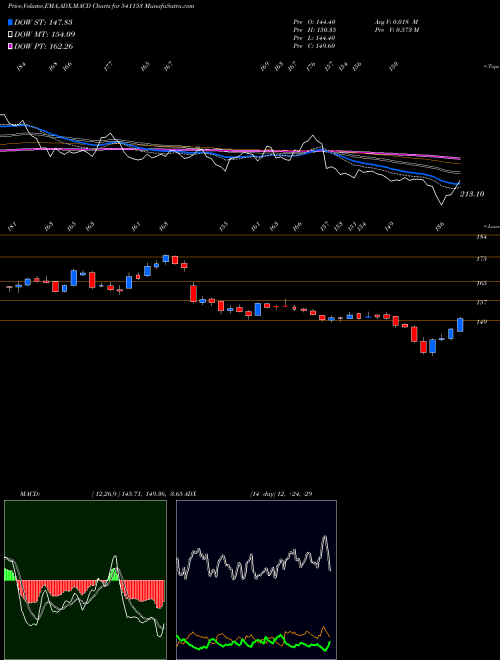Click the MACD: label
500x660 pixels.
[x=29, y=493]
